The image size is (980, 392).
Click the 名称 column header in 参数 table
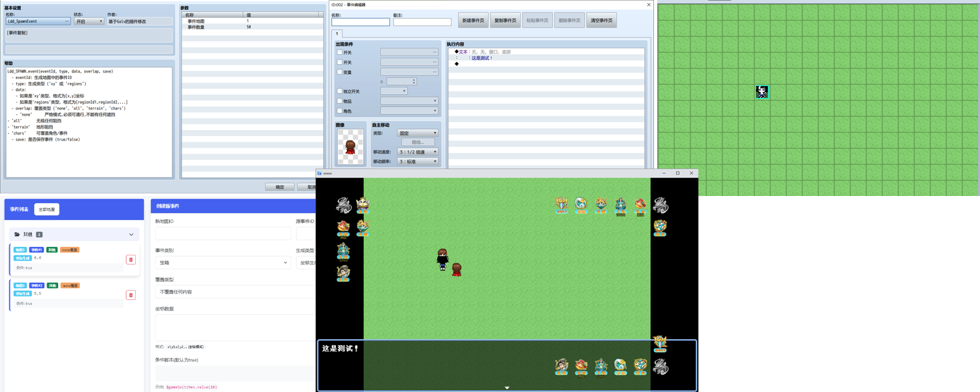pyautogui.click(x=212, y=15)
